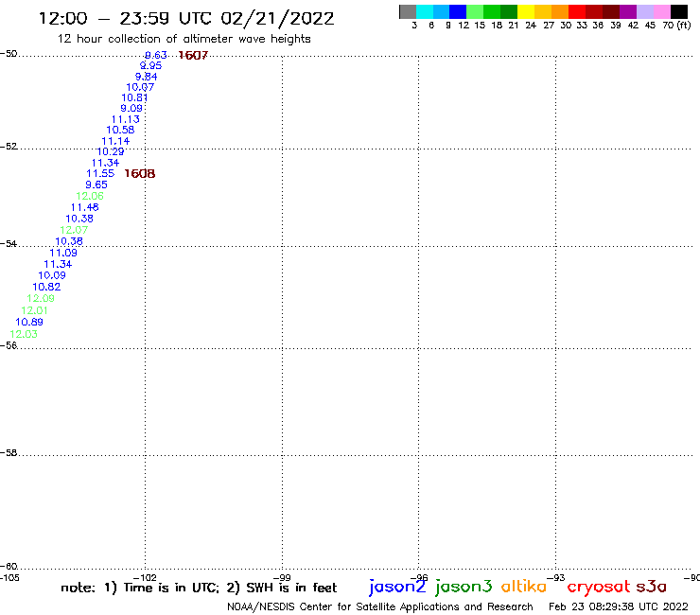The height and width of the screenshot is (615, 700).
Task: Select the black swatch ending the color scale
Action: coord(679,11)
